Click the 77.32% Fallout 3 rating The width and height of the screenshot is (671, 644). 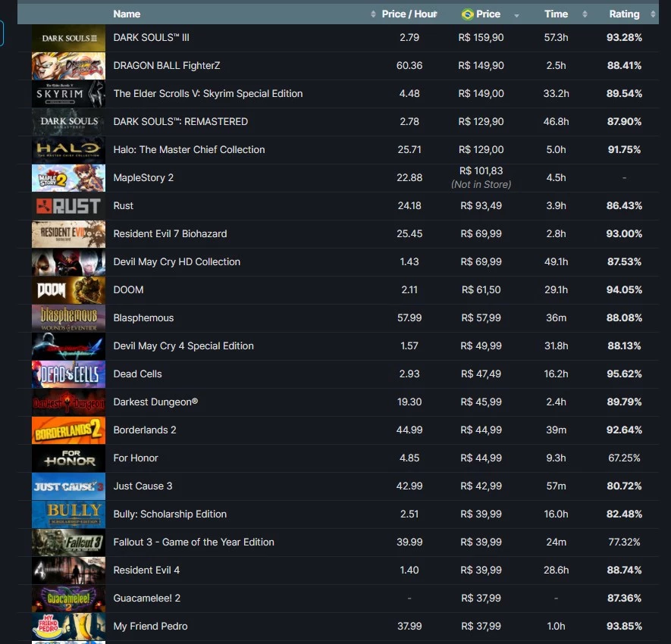click(x=624, y=542)
